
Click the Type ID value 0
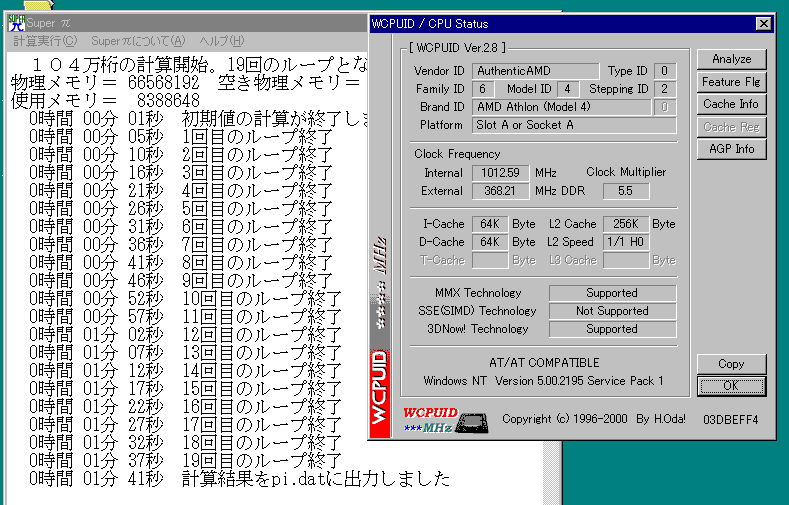[x=665, y=71]
